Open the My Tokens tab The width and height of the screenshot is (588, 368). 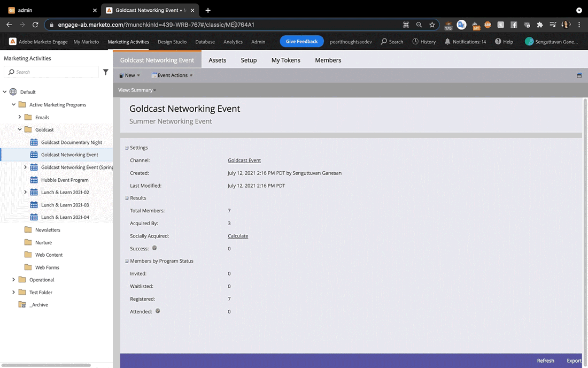286,60
